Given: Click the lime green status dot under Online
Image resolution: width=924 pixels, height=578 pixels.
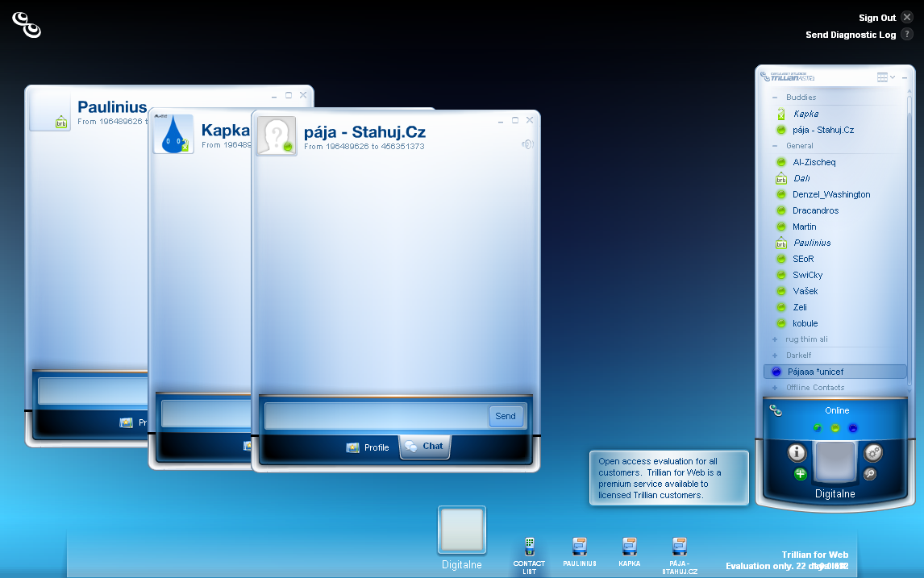Looking at the screenshot, I should [x=835, y=428].
